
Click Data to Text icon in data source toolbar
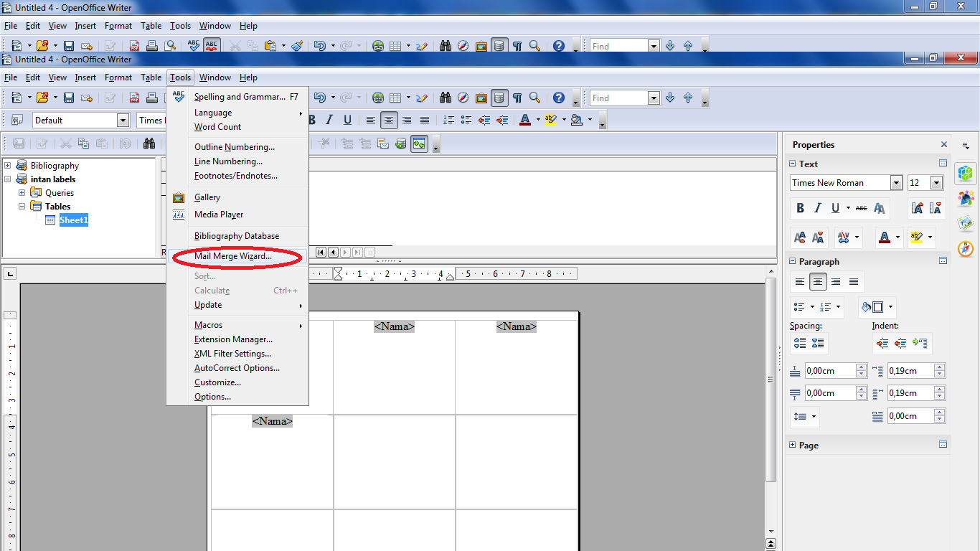[x=347, y=143]
